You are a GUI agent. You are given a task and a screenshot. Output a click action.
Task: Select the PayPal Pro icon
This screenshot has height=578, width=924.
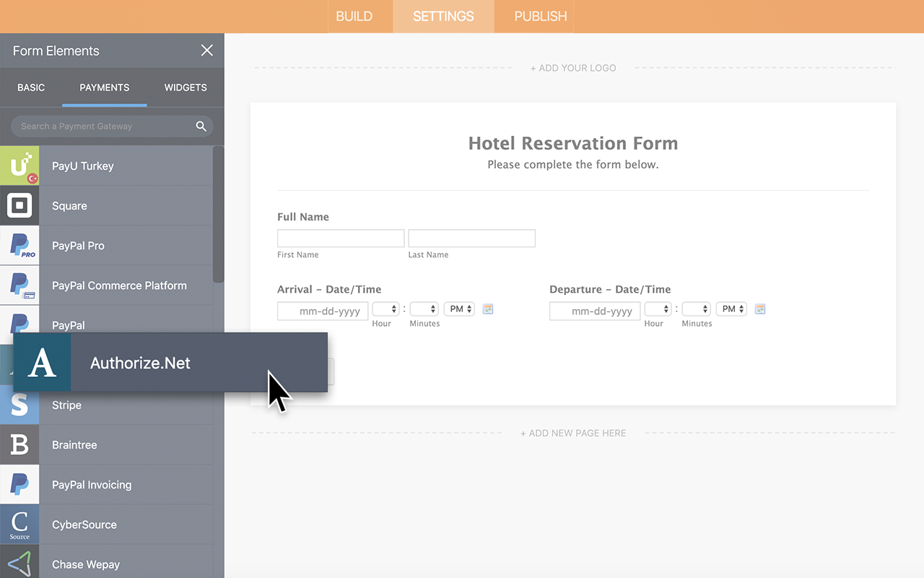(x=19, y=245)
